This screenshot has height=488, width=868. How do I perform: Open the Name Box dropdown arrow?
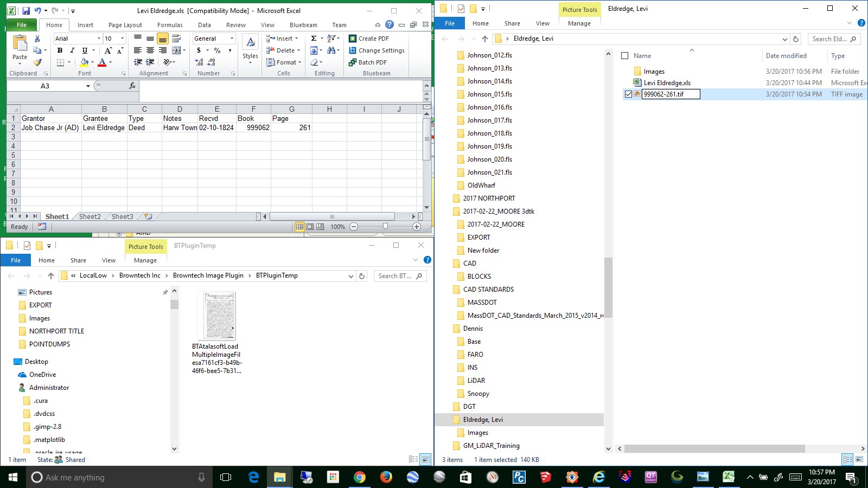point(88,86)
